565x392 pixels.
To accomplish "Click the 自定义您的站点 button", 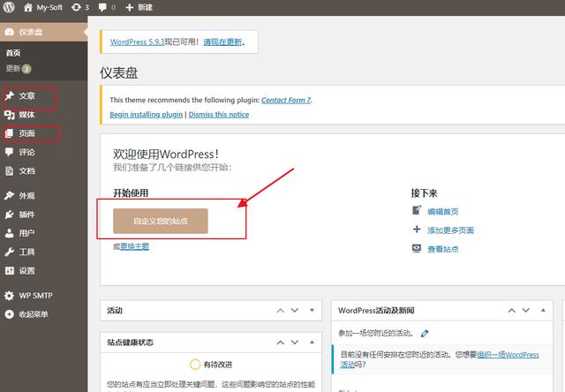I will click(x=161, y=221).
